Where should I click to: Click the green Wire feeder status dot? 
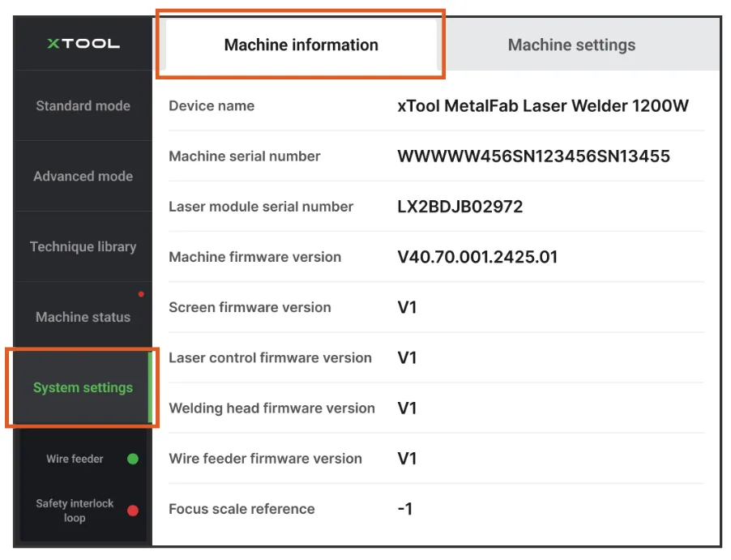133,459
